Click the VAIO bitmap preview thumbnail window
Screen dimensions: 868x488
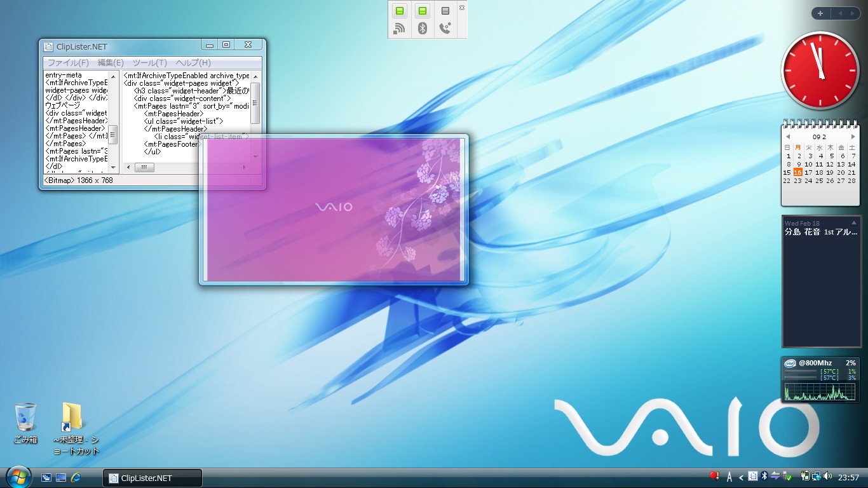click(334, 209)
